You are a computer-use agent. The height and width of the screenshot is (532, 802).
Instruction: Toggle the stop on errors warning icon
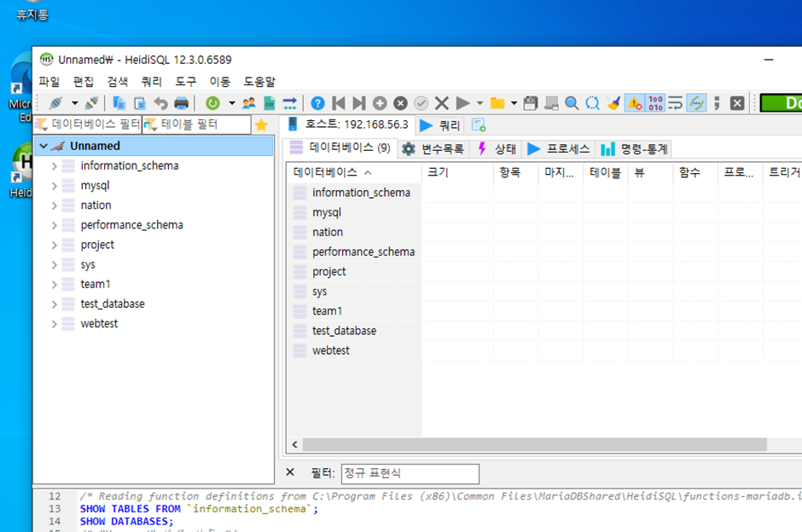click(634, 103)
